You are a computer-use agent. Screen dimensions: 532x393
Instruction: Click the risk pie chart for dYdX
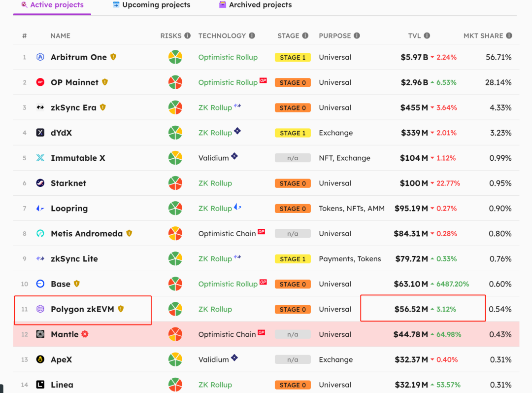(175, 133)
